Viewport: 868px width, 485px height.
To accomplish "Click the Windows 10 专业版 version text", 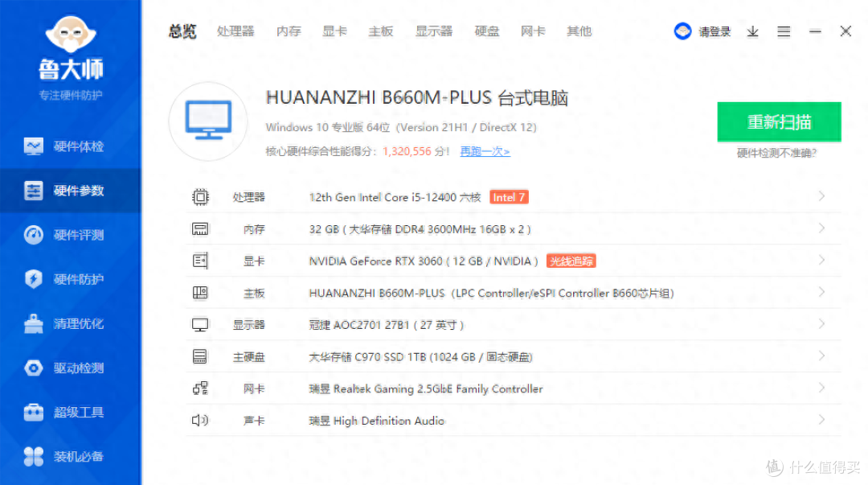I will tap(401, 128).
